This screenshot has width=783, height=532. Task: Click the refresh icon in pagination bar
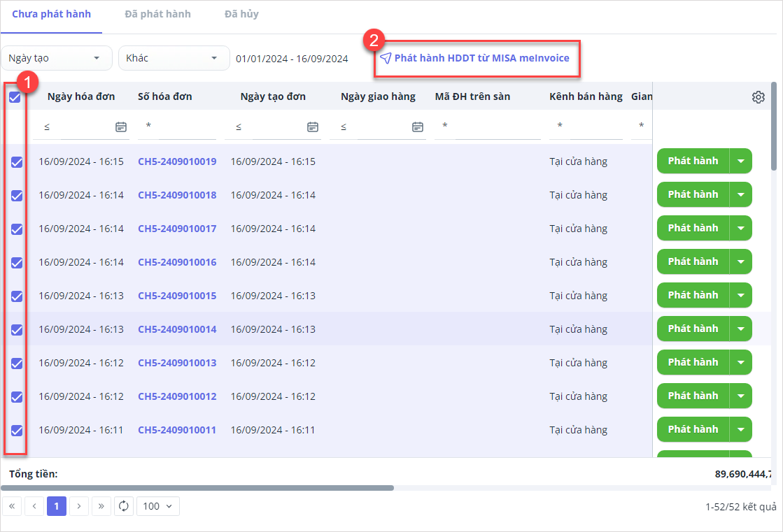coord(124,506)
